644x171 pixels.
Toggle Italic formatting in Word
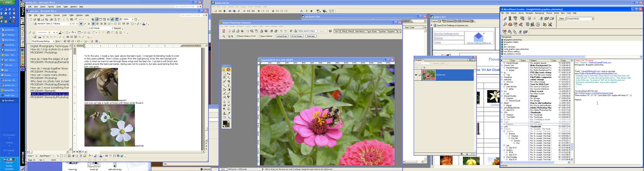pyautogui.click(x=85, y=24)
